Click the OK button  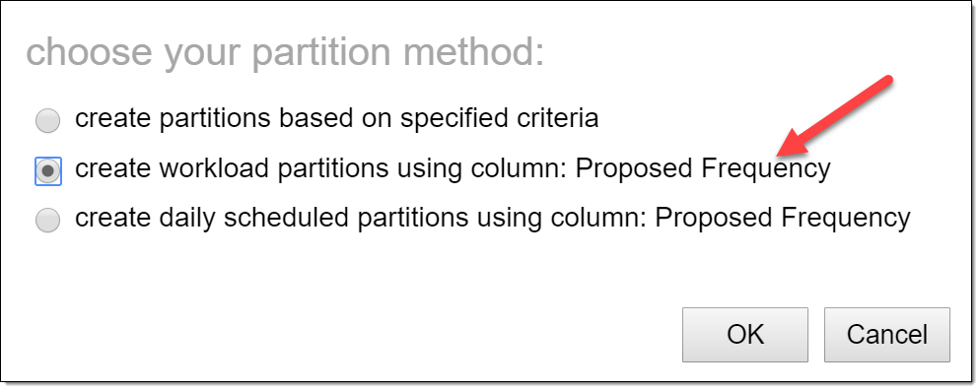click(745, 335)
